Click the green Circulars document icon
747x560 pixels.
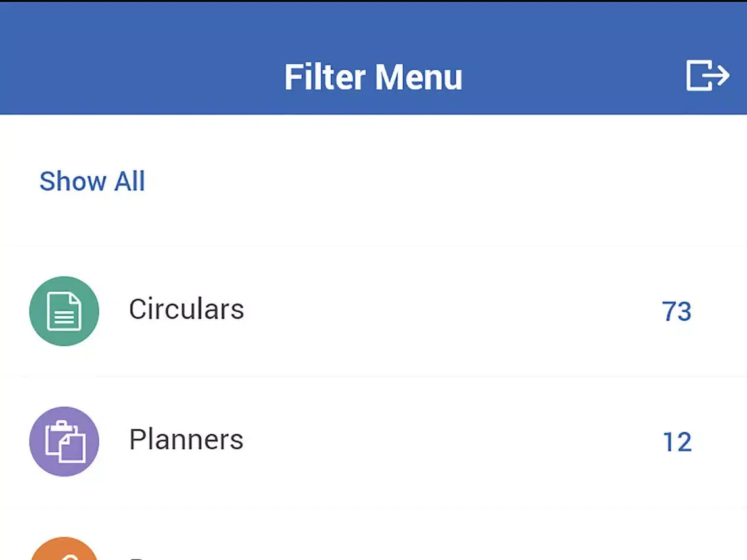pyautogui.click(x=64, y=311)
